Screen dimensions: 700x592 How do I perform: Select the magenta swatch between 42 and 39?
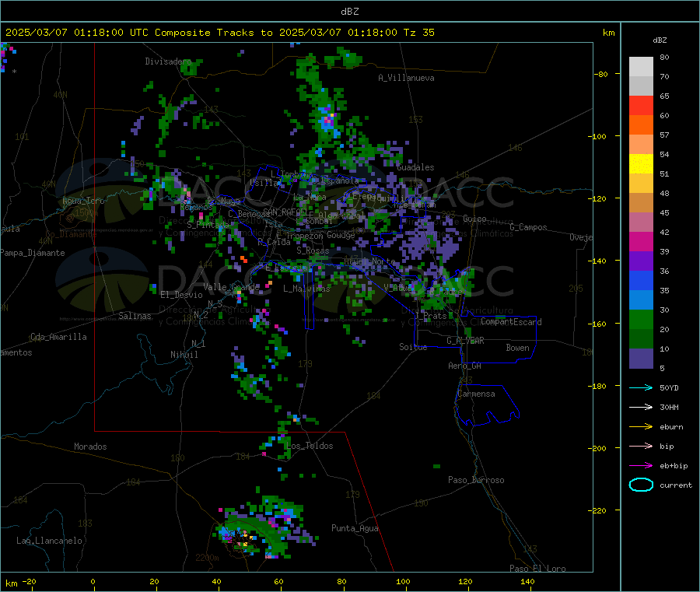click(x=641, y=241)
